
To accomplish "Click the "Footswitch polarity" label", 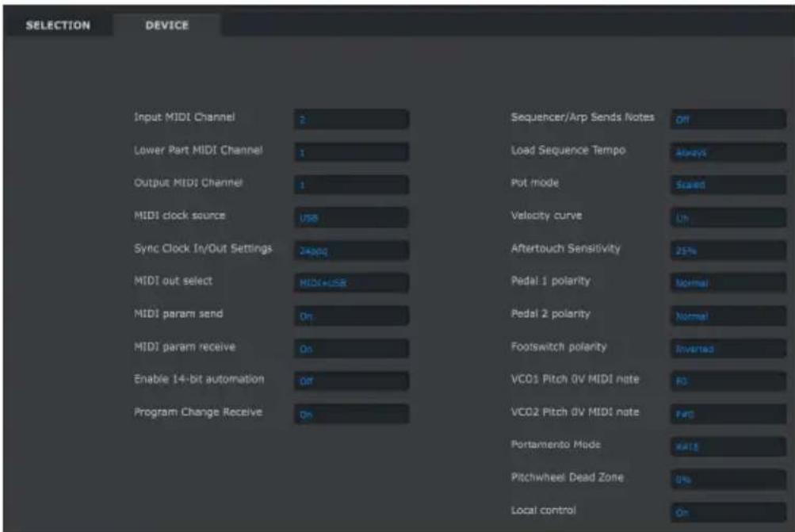I will click(559, 347).
